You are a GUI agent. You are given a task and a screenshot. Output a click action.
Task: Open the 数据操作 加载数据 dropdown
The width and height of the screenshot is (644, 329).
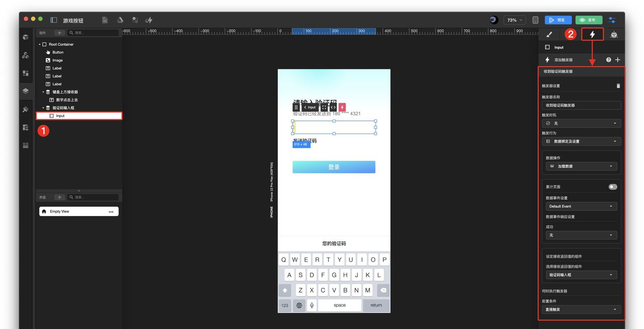pos(582,166)
